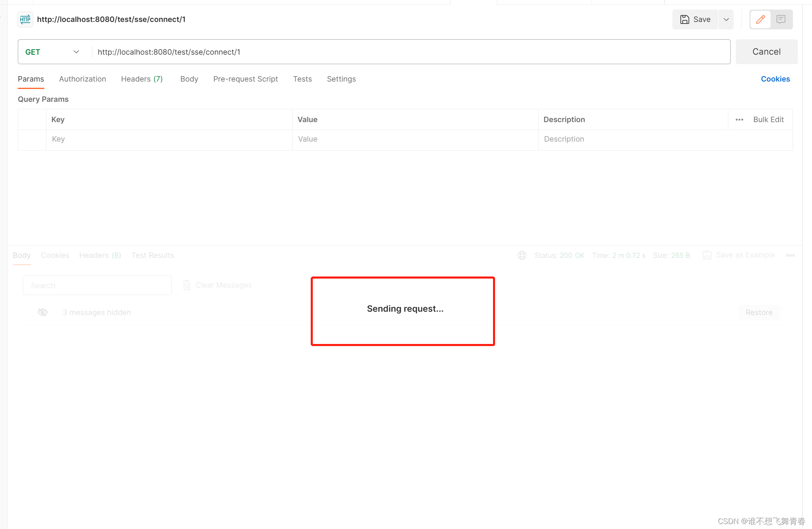Expand the Save button dropdown
The width and height of the screenshot is (812, 529).
725,19
